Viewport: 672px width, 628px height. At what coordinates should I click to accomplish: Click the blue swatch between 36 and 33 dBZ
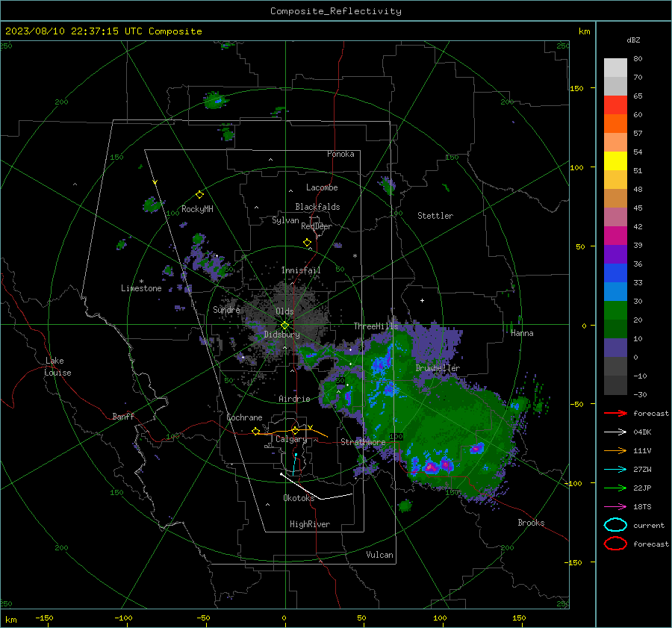[x=615, y=273]
